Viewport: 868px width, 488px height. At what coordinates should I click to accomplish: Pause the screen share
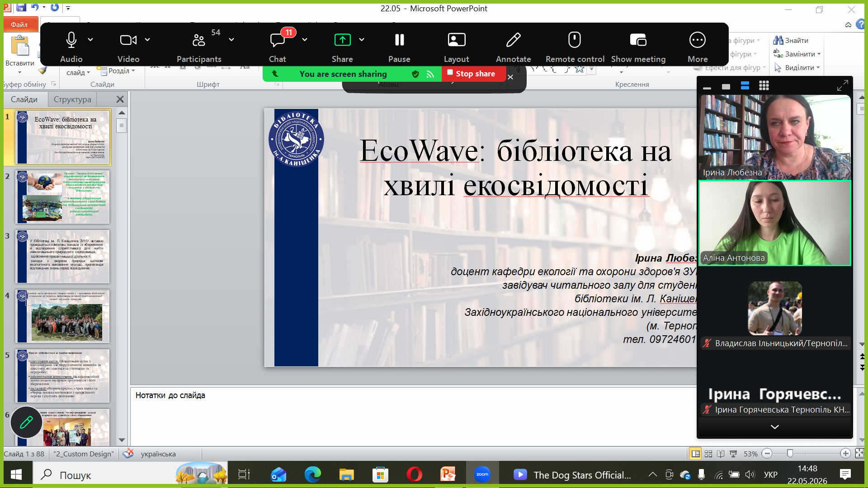coord(399,40)
